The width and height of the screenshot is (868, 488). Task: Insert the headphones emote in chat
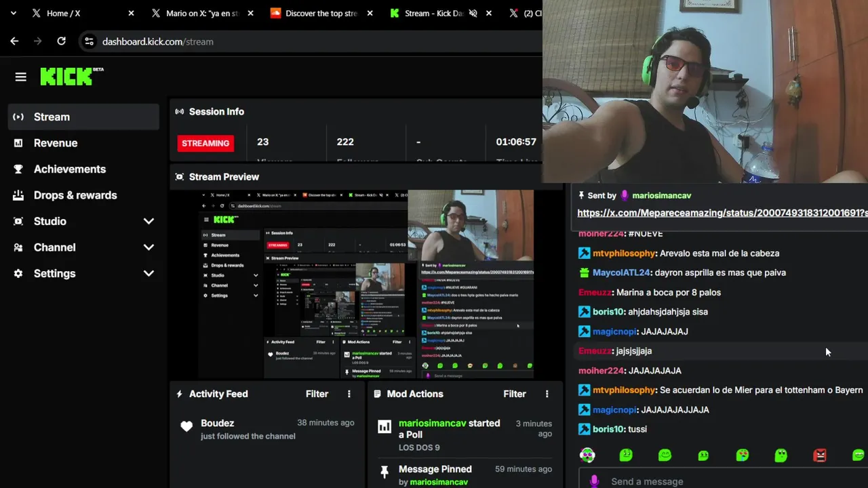point(587,455)
